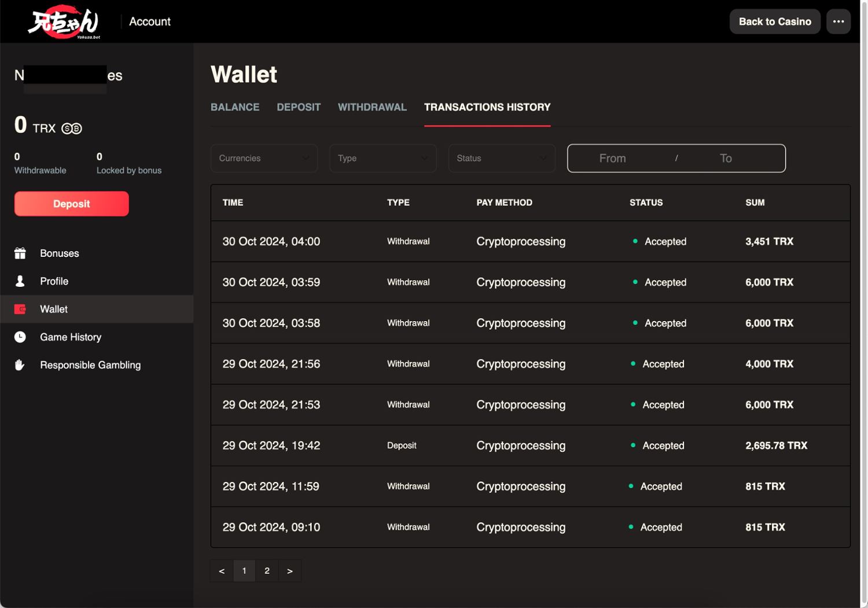868x608 pixels.
Task: Click the Responsible Gambling hand icon
Action: (x=20, y=365)
